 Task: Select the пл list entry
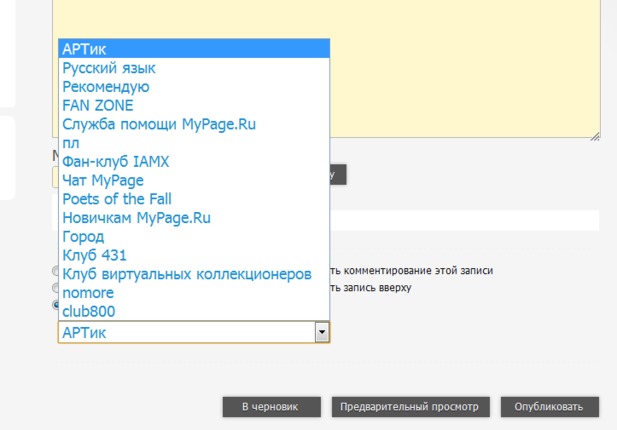point(194,143)
